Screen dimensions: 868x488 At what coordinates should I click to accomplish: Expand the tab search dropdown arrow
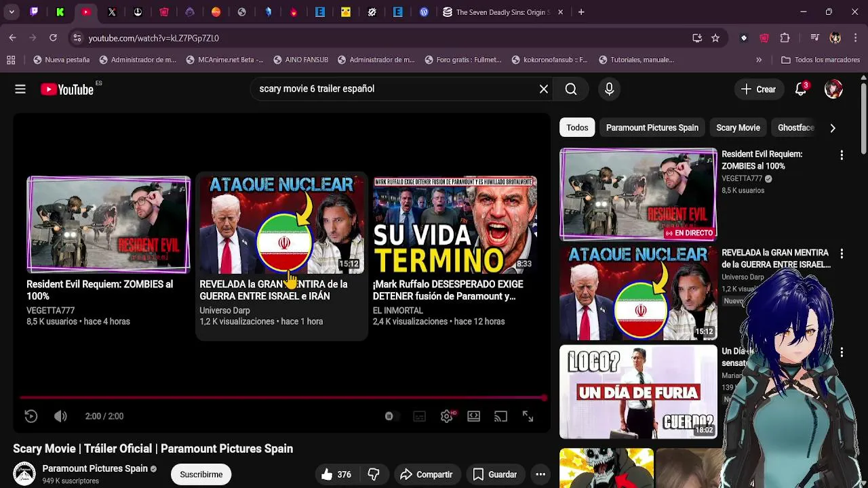pos(12,12)
